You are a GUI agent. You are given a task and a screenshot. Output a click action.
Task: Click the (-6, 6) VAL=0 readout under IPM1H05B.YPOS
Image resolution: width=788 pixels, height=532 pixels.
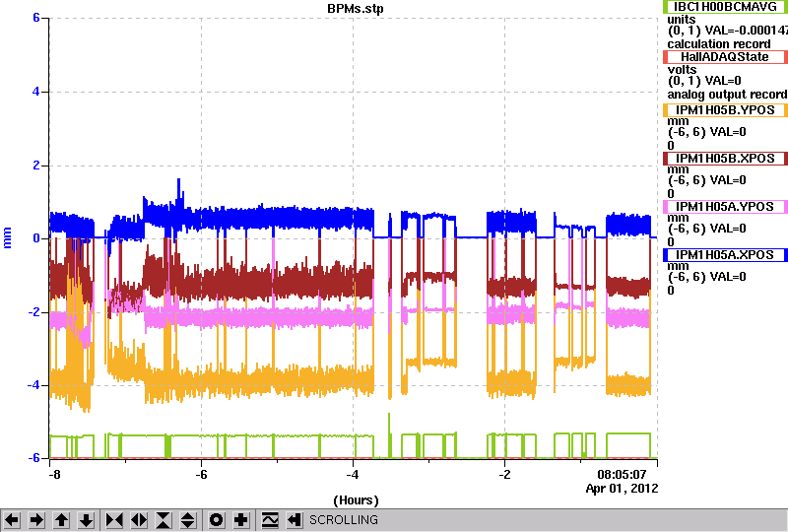pos(706,132)
